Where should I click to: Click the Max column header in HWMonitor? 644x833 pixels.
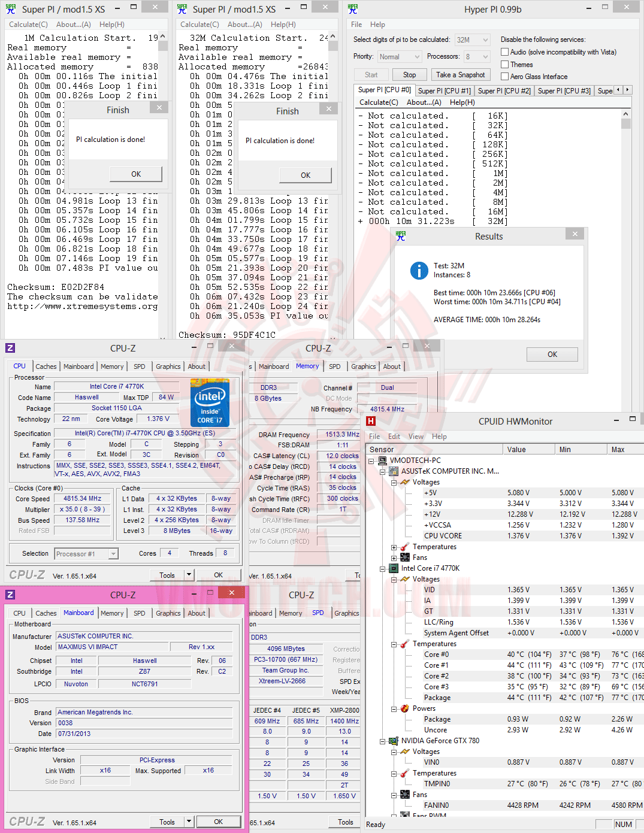626,449
